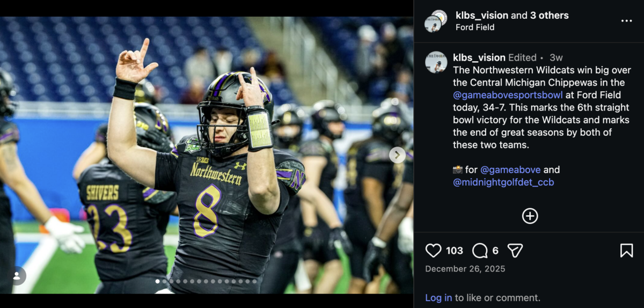
Task: Open the @midnightgolfdet_ccb mention
Action: coord(503,182)
